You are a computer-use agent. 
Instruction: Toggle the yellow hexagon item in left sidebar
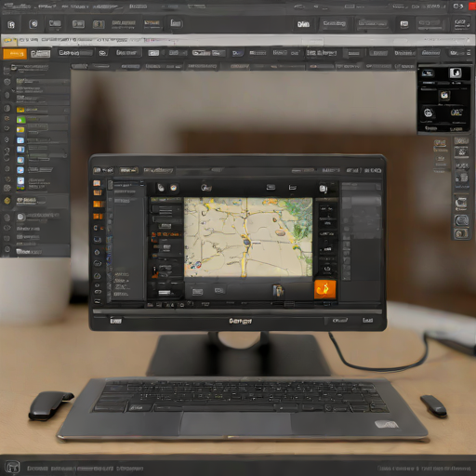click(7, 201)
